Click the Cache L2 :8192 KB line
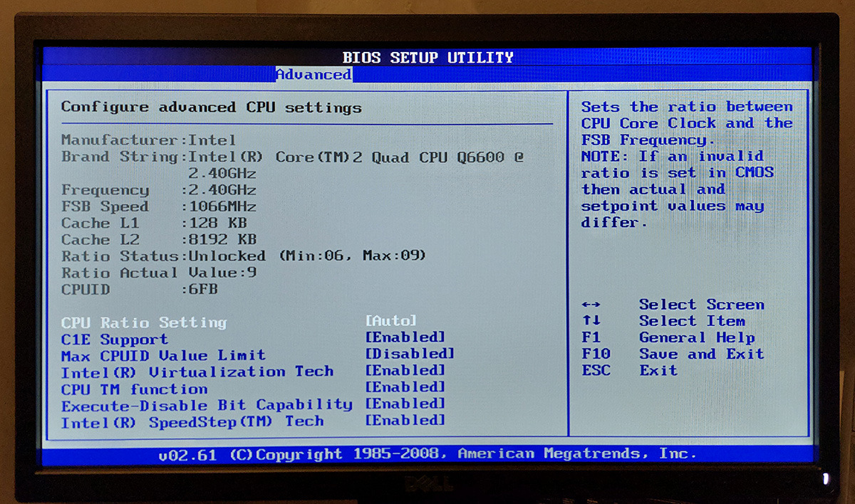Viewport: 855px width, 504px height. [x=158, y=240]
